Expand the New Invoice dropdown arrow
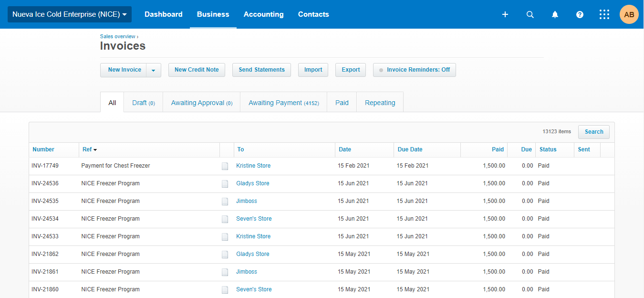Image resolution: width=644 pixels, height=298 pixels. coord(154,70)
